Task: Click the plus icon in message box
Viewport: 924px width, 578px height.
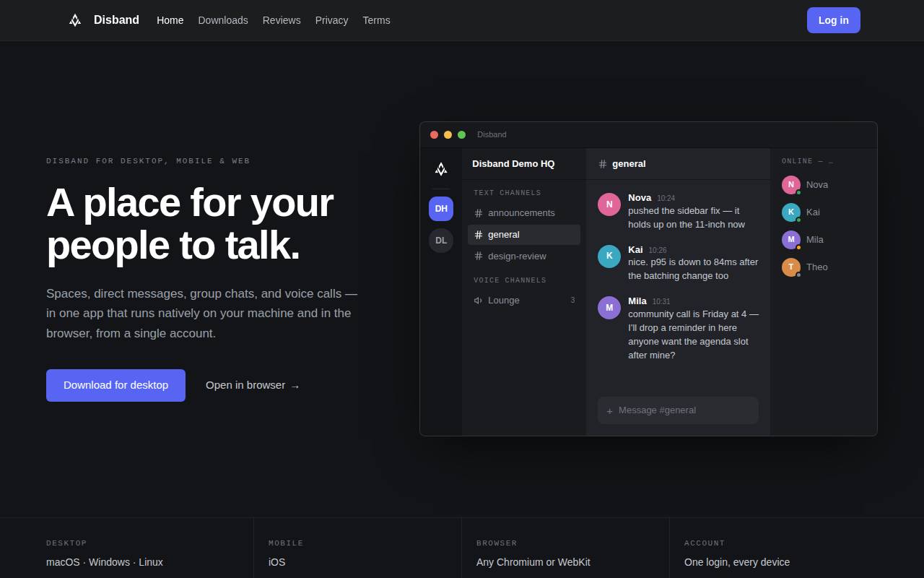Action: 609,411
